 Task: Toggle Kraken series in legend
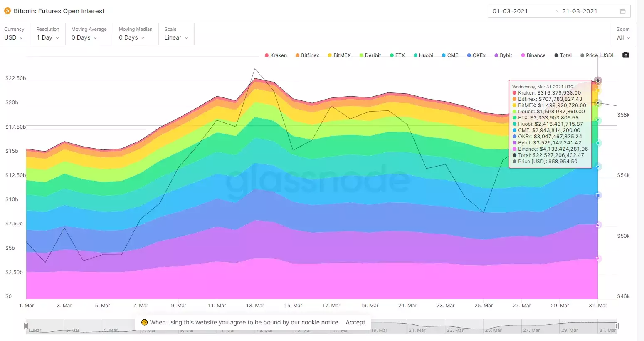(276, 55)
